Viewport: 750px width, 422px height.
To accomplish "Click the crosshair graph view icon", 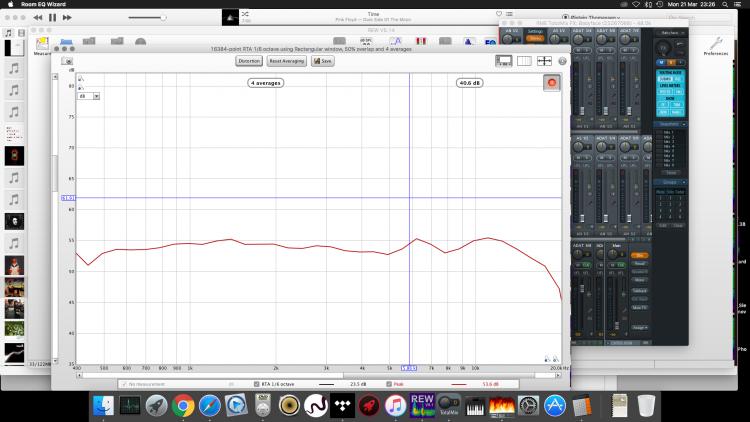I will 544,61.
